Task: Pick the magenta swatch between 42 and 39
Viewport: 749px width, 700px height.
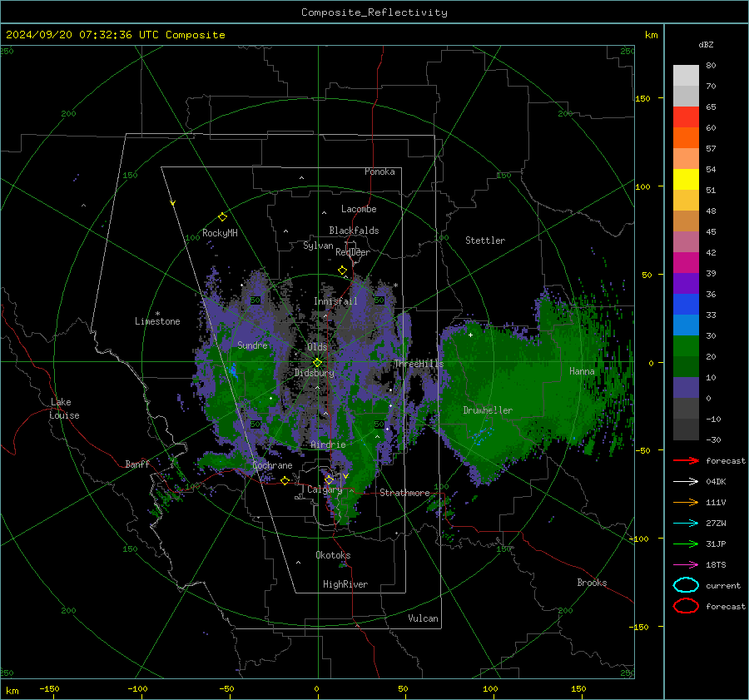Action: 686,262
